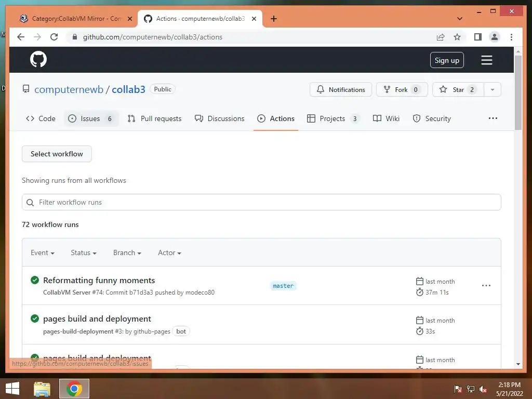The width and height of the screenshot is (532, 399).
Task: Open the Issues tab
Action: pos(91,118)
